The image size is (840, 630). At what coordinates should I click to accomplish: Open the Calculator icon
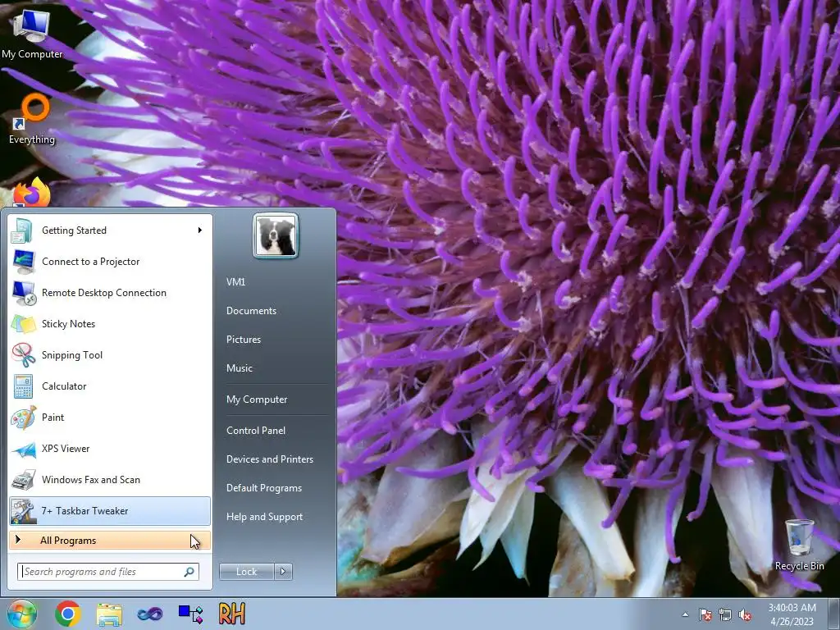(23, 386)
